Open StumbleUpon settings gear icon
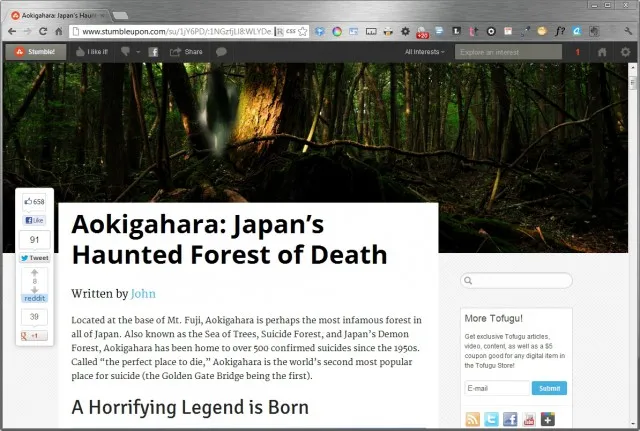 (x=625, y=52)
